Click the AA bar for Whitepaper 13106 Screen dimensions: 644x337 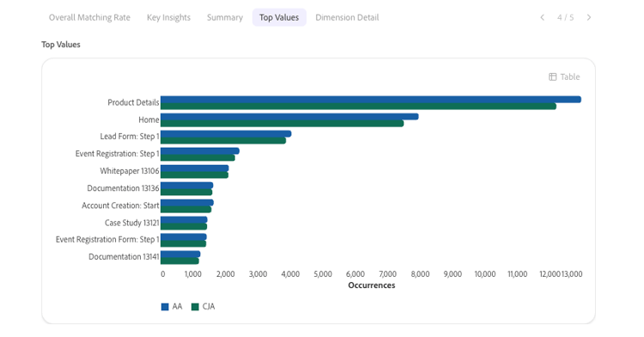[x=195, y=168]
